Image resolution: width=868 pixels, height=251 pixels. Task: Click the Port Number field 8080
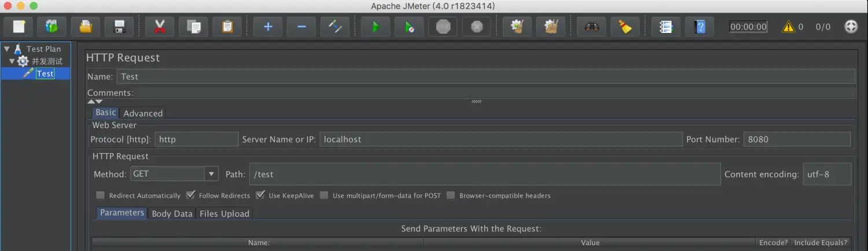tap(797, 139)
